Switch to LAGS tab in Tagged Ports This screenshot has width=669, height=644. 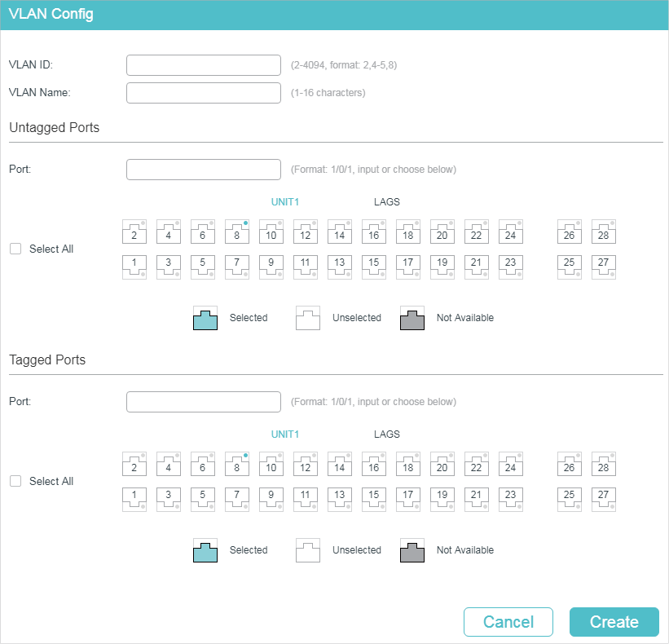click(387, 434)
